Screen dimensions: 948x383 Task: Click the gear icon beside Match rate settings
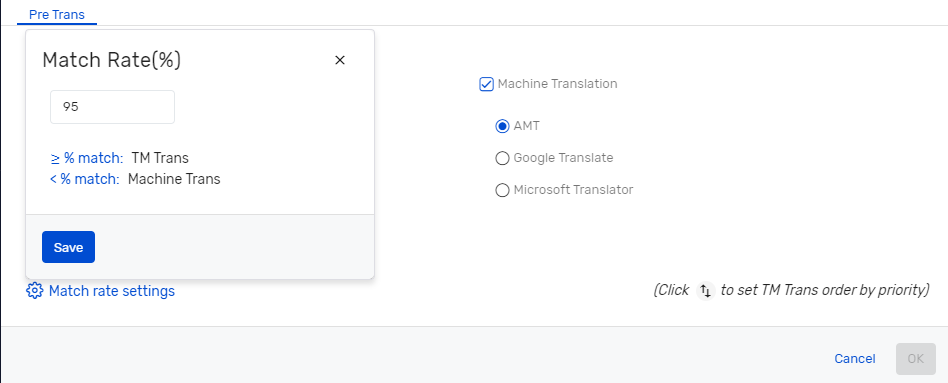(x=34, y=291)
